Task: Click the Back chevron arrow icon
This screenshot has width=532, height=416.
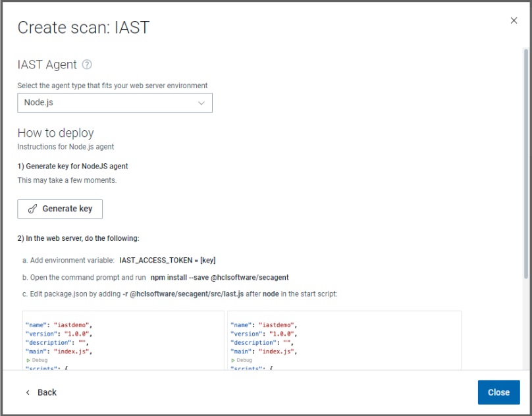Action: click(28, 392)
